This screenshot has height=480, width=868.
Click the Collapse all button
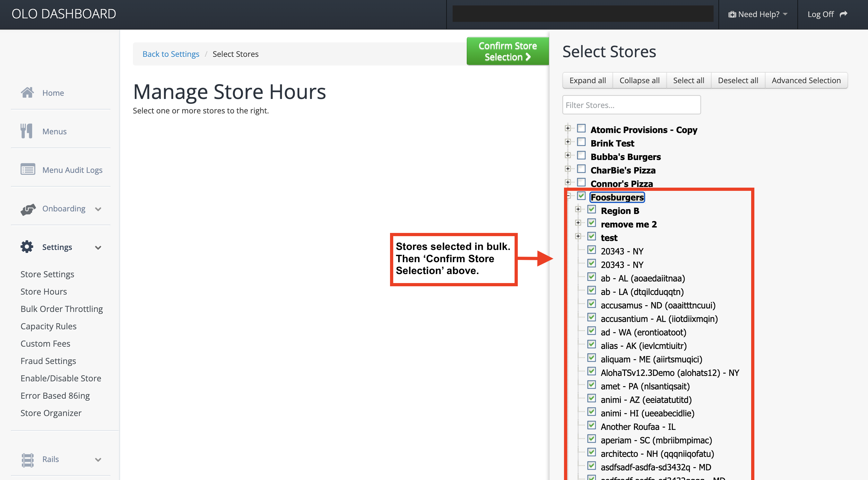639,80
